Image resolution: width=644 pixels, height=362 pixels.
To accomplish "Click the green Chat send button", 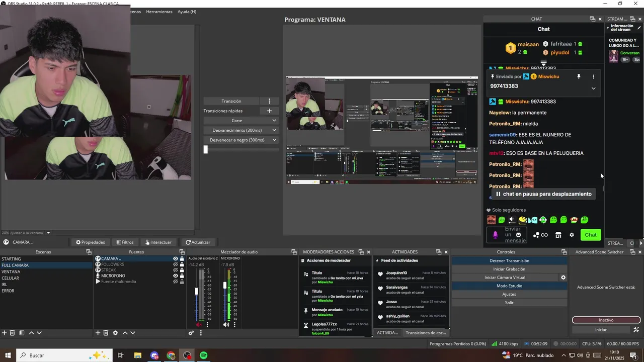I will [591, 235].
